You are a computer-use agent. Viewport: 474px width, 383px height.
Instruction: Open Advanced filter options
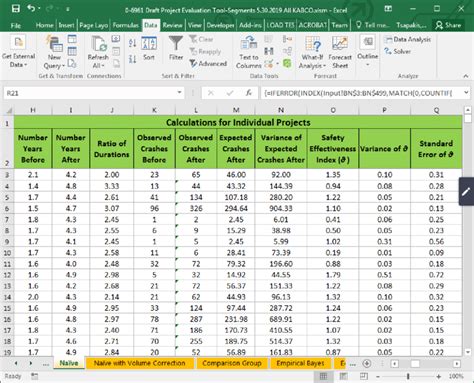[208, 63]
